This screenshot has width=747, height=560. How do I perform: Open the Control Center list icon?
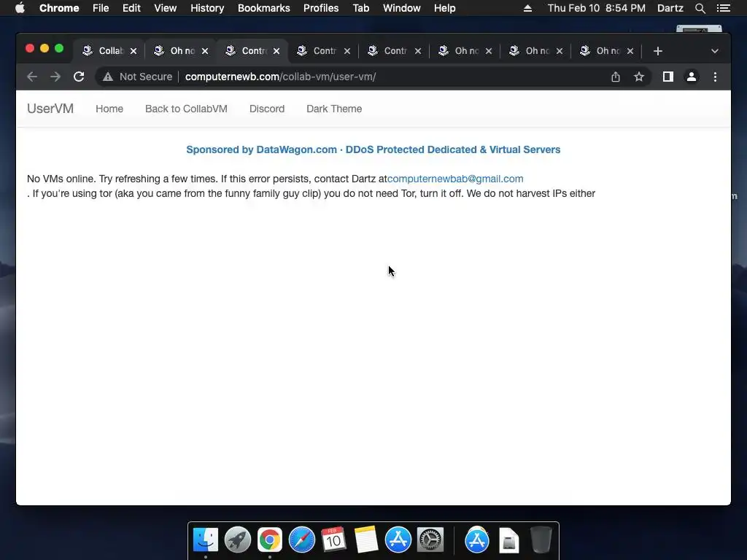[x=723, y=8]
